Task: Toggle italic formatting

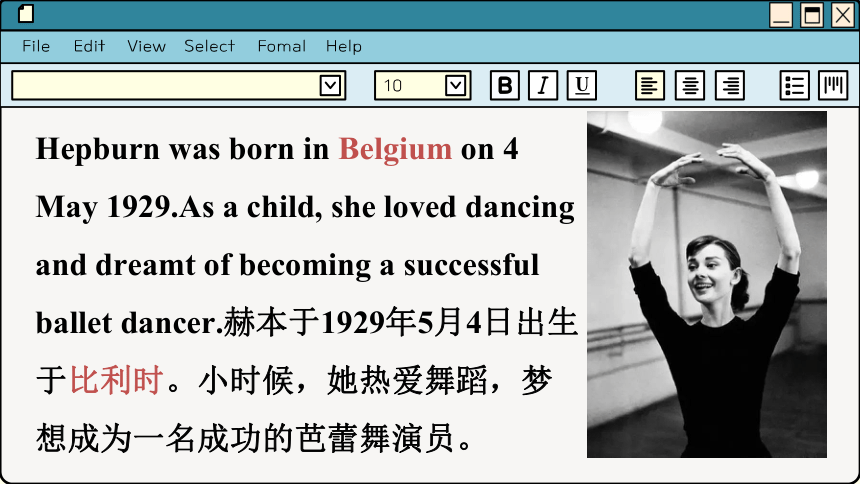Action: coord(543,85)
